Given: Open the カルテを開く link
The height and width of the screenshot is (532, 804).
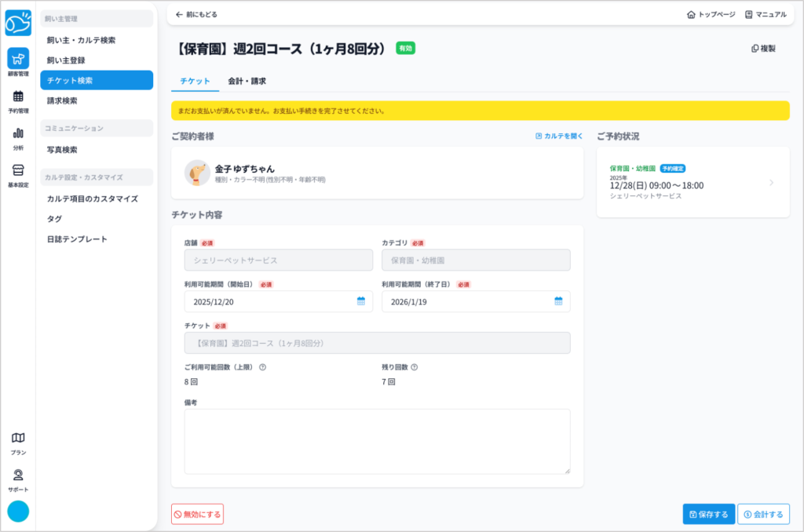Looking at the screenshot, I should [x=559, y=136].
